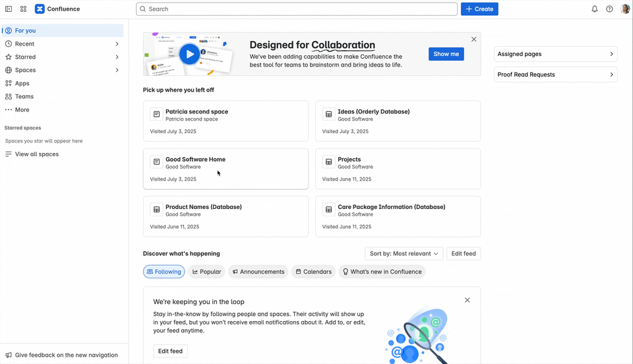Open the Product Names (Database) card title
Screen dimensions: 633x364
point(204,206)
